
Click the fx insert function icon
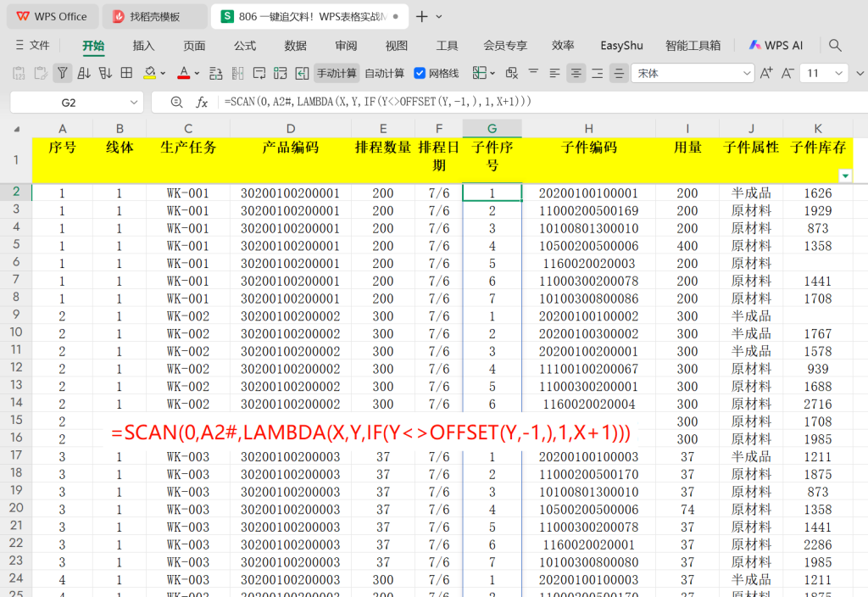pos(202,102)
